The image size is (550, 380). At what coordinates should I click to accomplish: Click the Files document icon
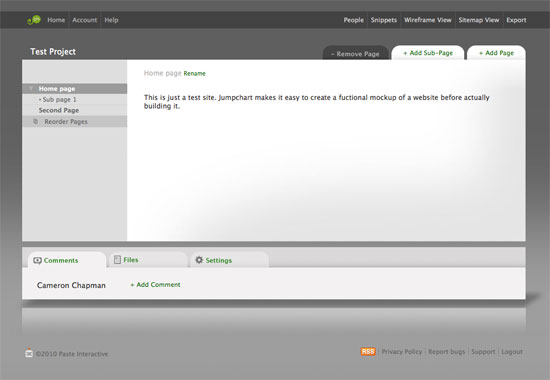[x=117, y=260]
